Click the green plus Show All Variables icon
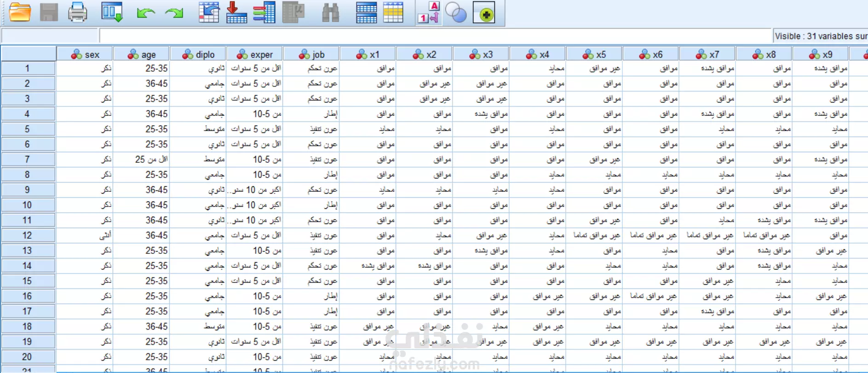Image resolution: width=868 pixels, height=373 pixels. (484, 12)
